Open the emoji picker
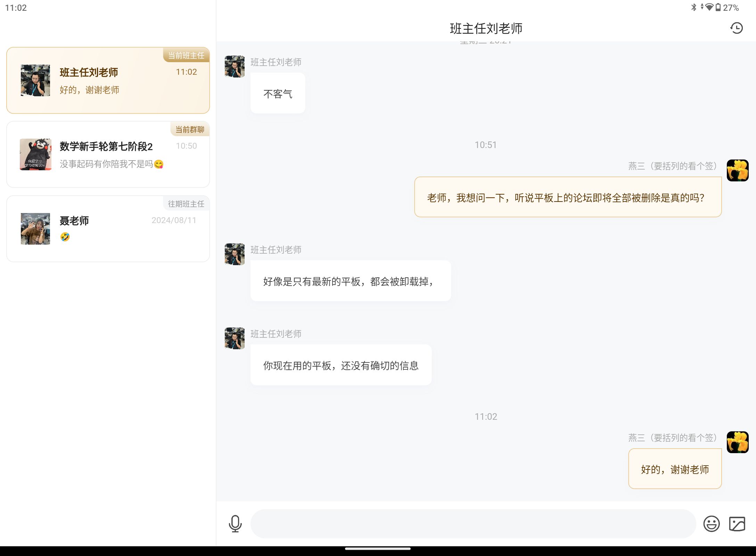This screenshot has width=756, height=556. click(x=711, y=524)
